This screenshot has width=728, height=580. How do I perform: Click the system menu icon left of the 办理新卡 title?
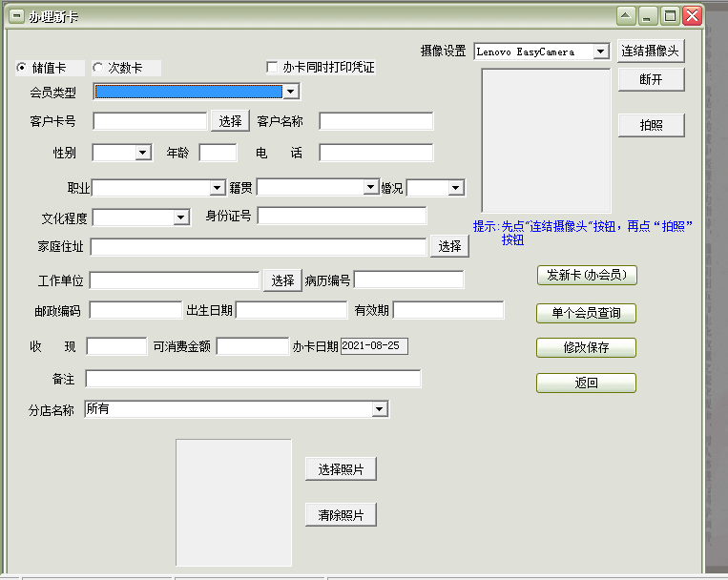(x=16, y=17)
